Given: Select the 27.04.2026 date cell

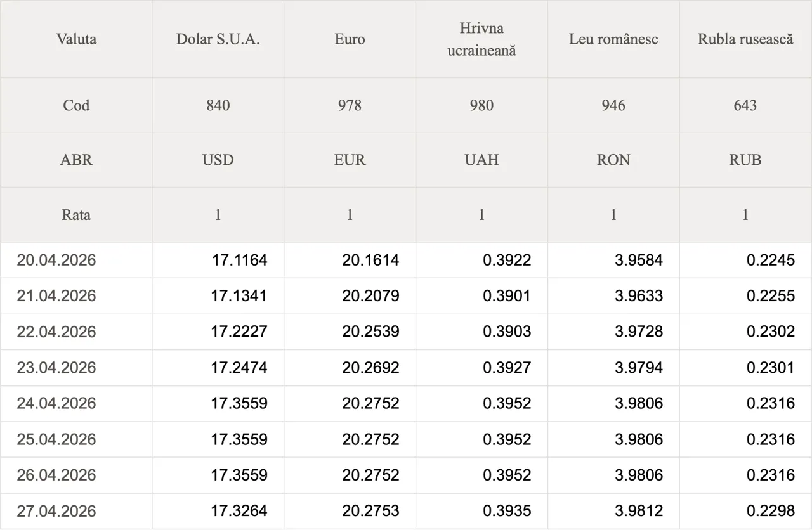Looking at the screenshot, I should 56,511.
